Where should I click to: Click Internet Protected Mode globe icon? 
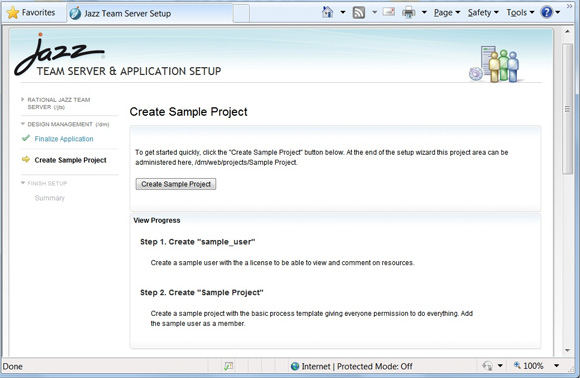295,367
